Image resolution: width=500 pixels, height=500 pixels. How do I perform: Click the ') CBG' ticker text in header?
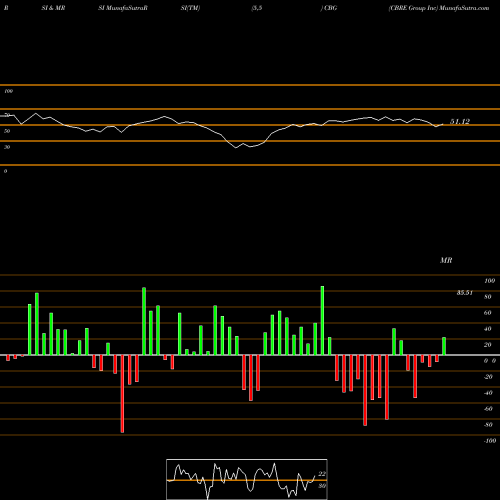click(329, 8)
